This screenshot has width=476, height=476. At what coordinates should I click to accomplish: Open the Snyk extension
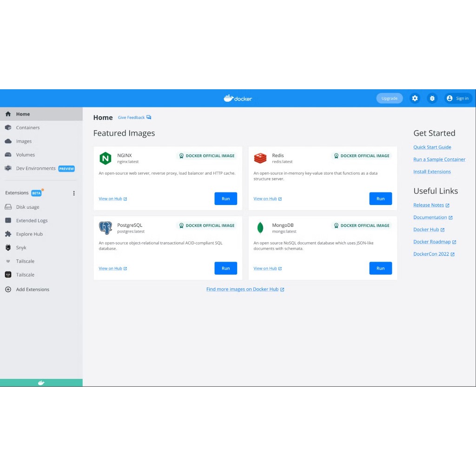click(x=21, y=248)
